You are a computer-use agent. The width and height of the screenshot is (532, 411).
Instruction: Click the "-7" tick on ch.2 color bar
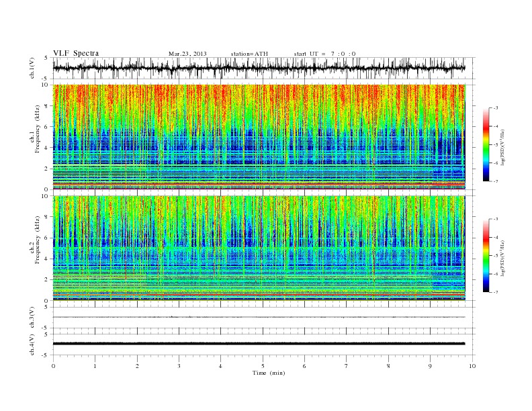coord(496,292)
